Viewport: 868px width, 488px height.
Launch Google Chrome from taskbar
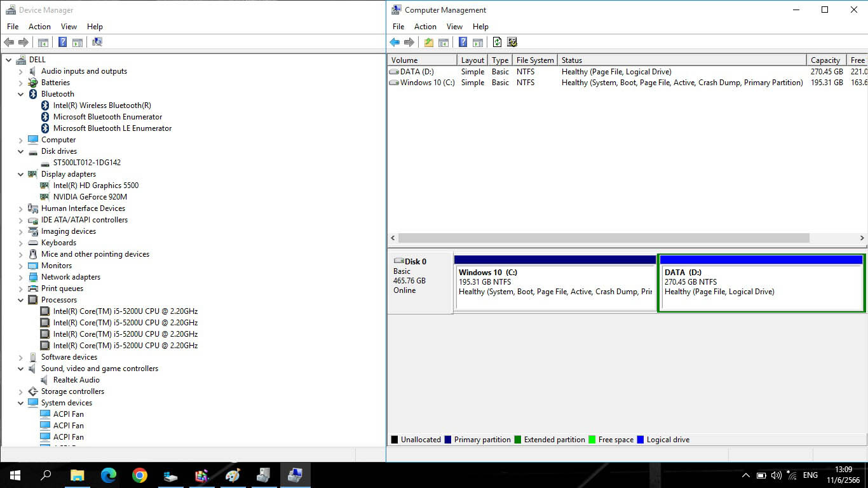[x=139, y=475]
